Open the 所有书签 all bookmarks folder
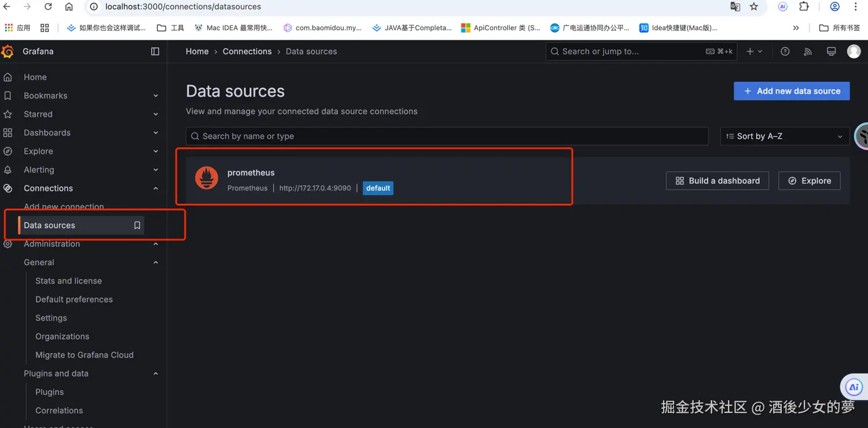 (x=840, y=28)
